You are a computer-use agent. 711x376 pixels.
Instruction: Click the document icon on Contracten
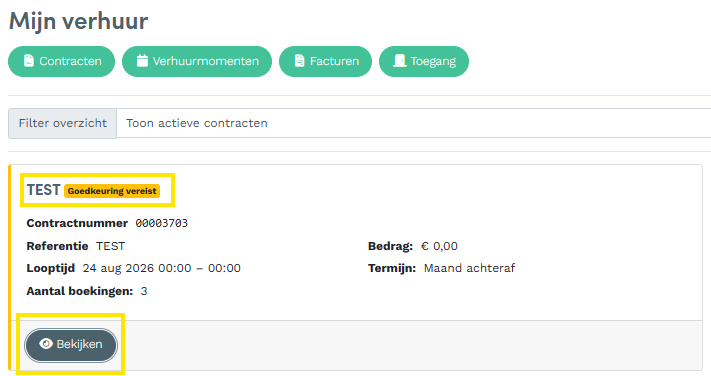(x=29, y=61)
